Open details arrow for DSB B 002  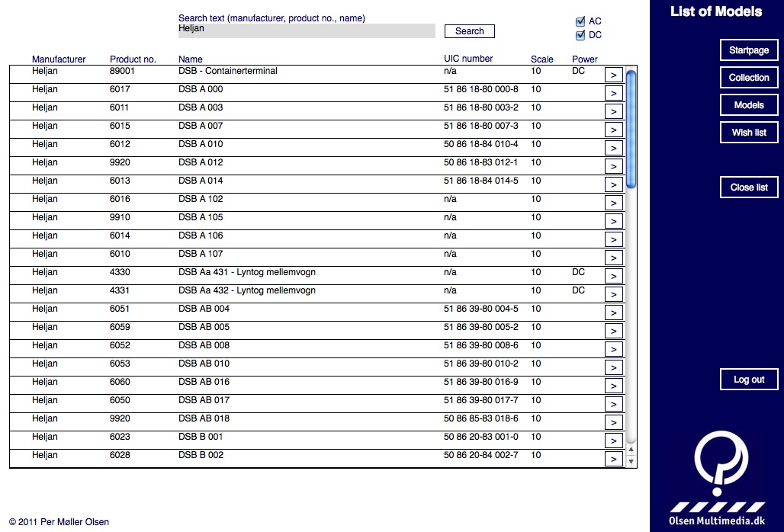point(613,459)
